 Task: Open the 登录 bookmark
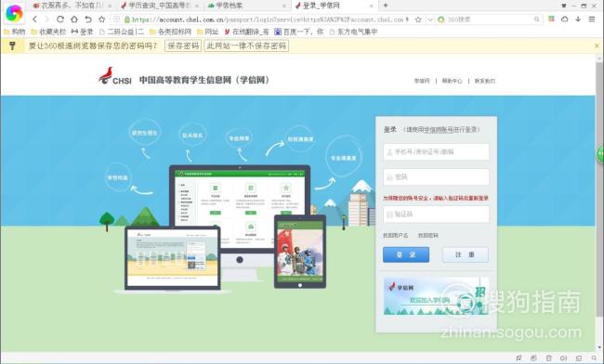(82, 32)
